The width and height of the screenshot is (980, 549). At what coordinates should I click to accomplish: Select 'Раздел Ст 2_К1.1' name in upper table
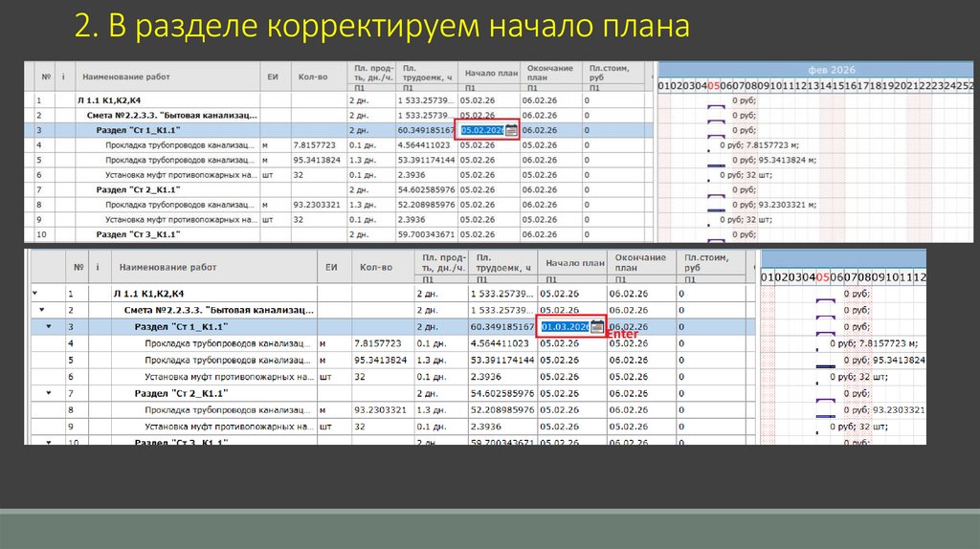tap(138, 189)
